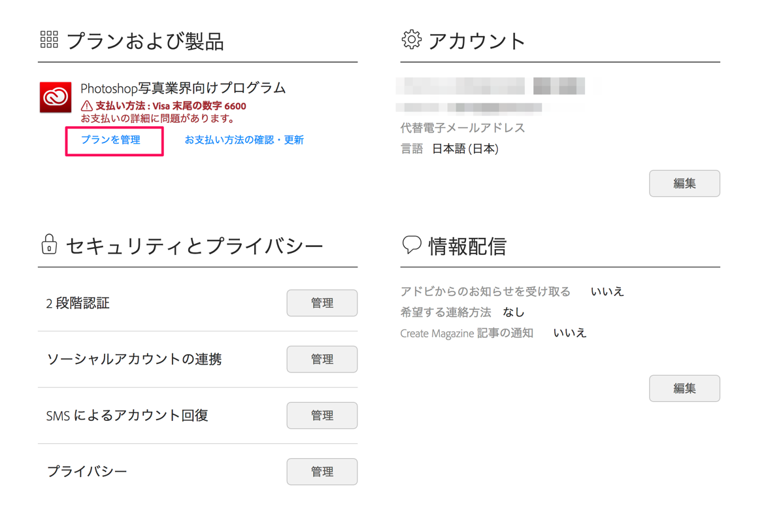
Task: Click the 言語 日本語 (日本) setting
Action: pos(450,149)
